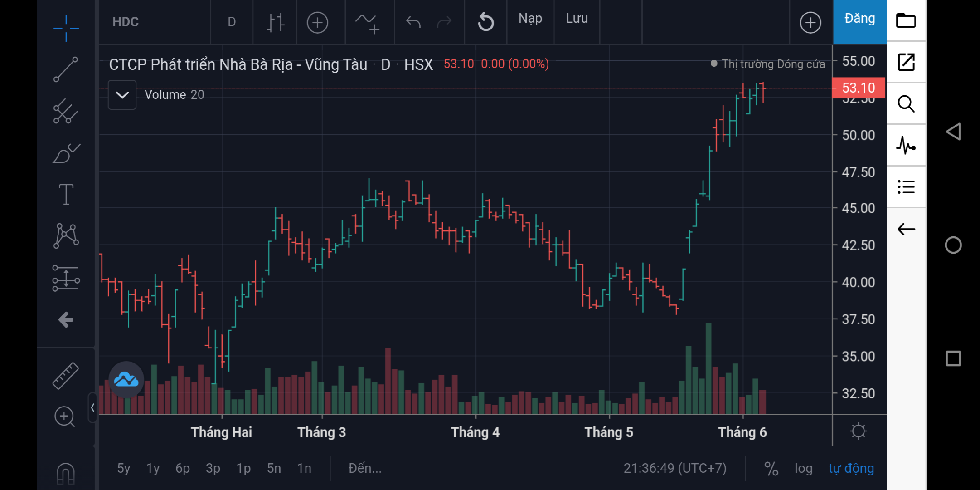Toggle the magnet snap mode
980x490 pixels.
66,473
